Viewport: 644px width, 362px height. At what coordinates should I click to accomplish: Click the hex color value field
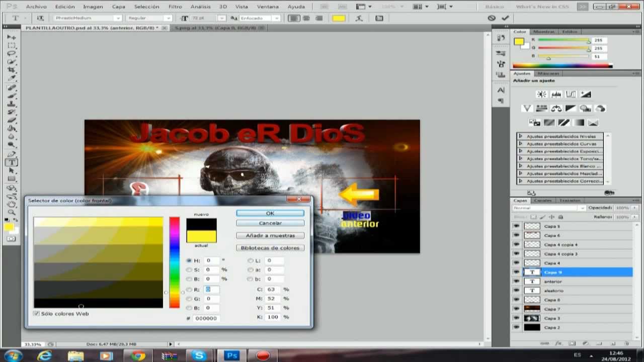click(206, 318)
